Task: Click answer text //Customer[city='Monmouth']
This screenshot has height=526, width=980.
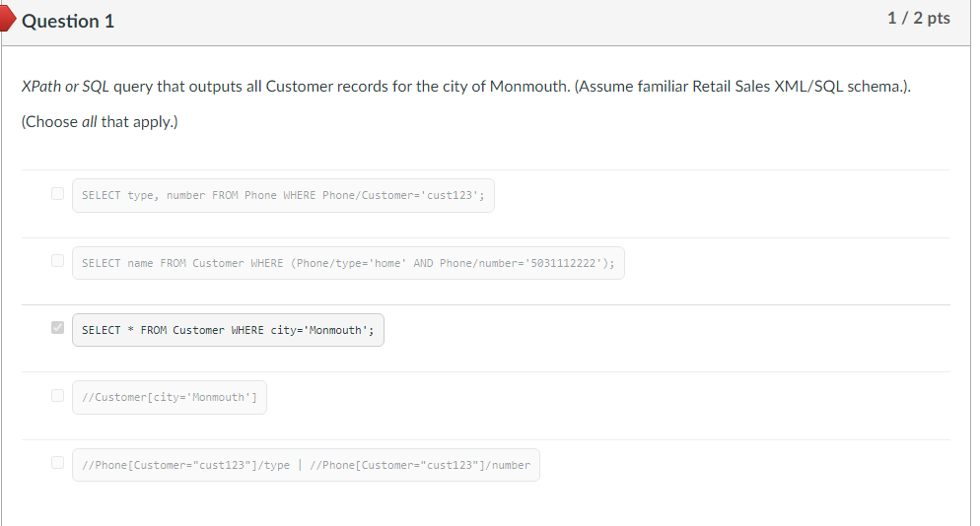Action: 170,397
